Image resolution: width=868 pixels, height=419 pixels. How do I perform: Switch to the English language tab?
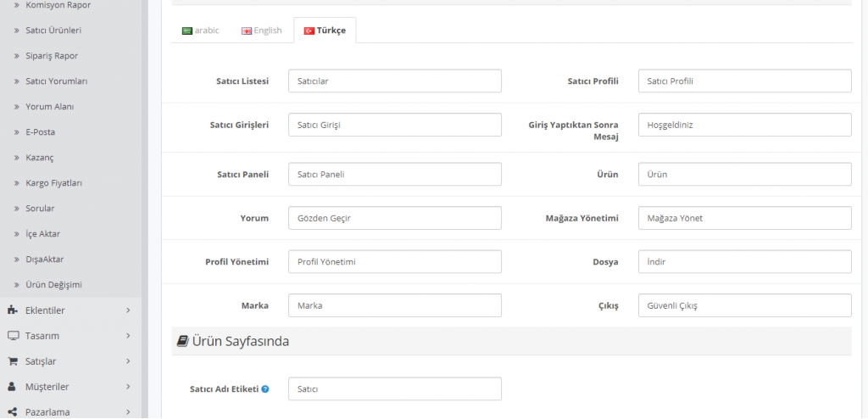[x=261, y=31]
